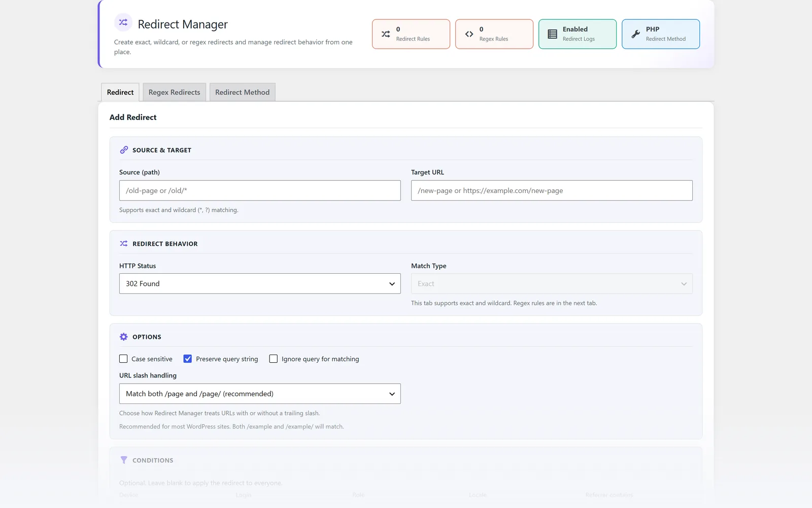Enable Ignore query for matching checkbox
The image size is (812, 508).
pyautogui.click(x=274, y=359)
